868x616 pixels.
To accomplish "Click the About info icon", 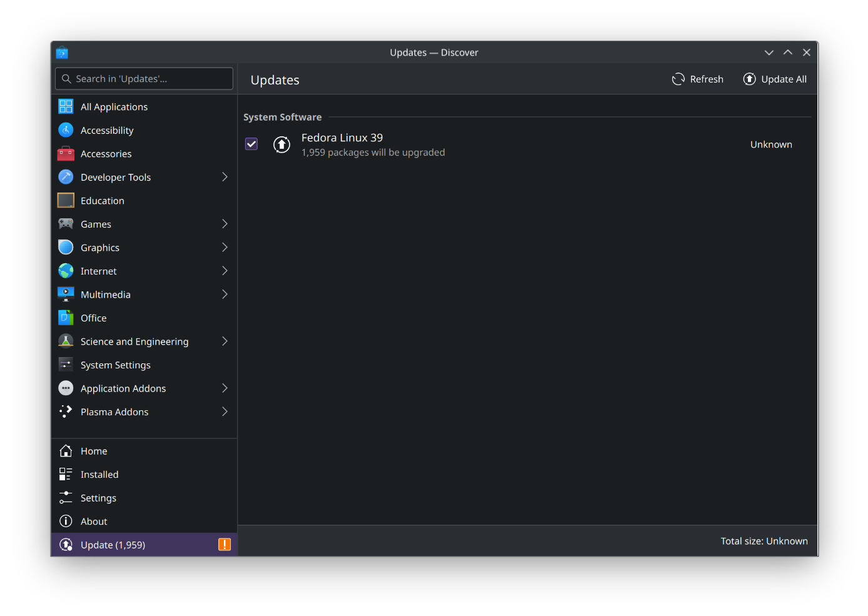I will 66,521.
